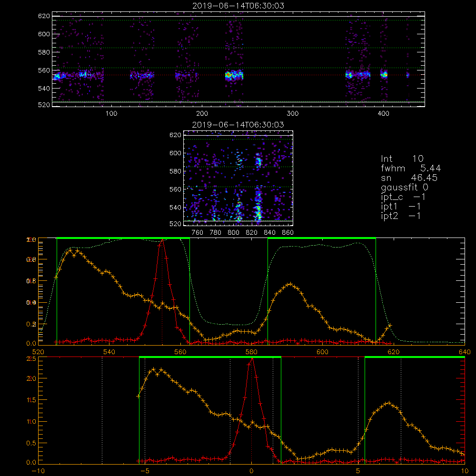Select the 'sn 46.45' value

(409, 178)
